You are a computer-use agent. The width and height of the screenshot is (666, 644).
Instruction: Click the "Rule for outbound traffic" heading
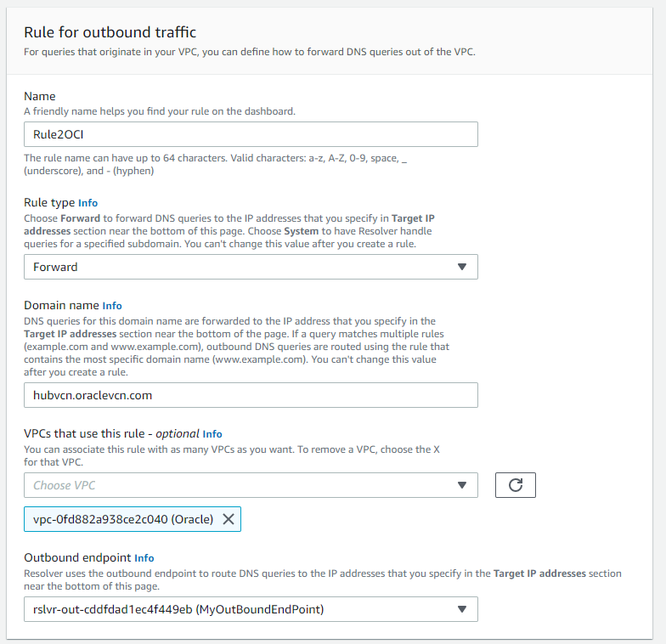click(110, 32)
